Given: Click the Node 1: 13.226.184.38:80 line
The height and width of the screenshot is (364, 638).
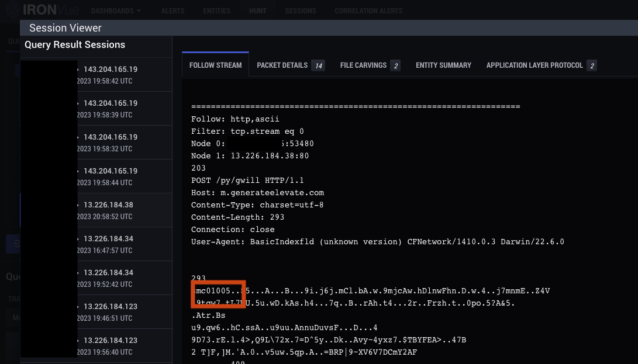Looking at the screenshot, I should coord(250,156).
